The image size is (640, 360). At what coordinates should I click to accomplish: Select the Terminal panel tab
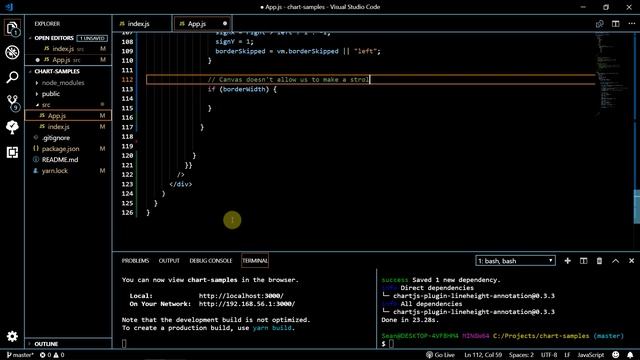point(255,261)
